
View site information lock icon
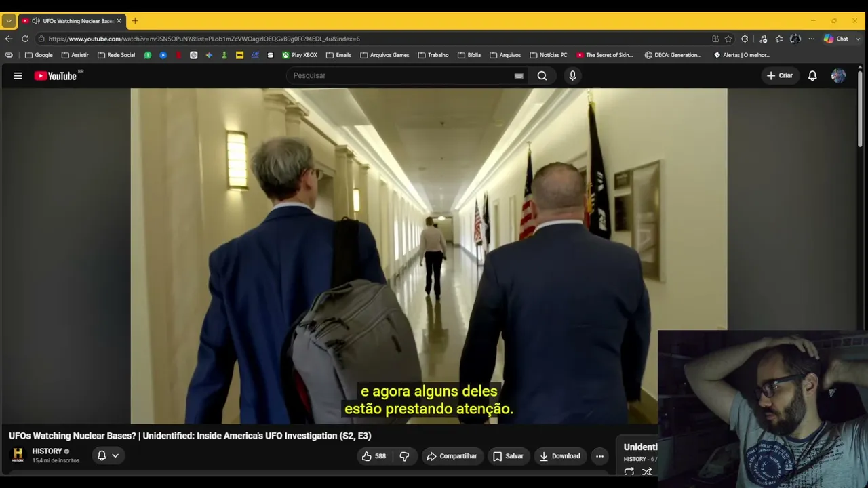[41, 39]
